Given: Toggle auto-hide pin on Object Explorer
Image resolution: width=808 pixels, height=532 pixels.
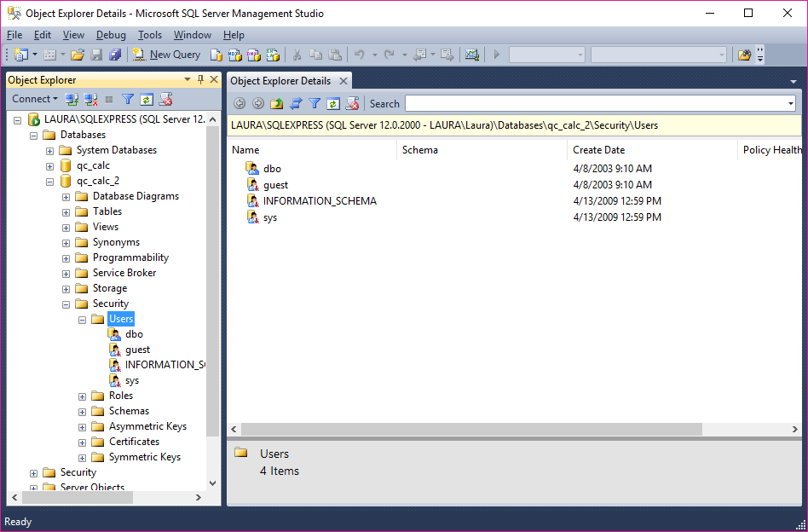Looking at the screenshot, I should 201,79.
